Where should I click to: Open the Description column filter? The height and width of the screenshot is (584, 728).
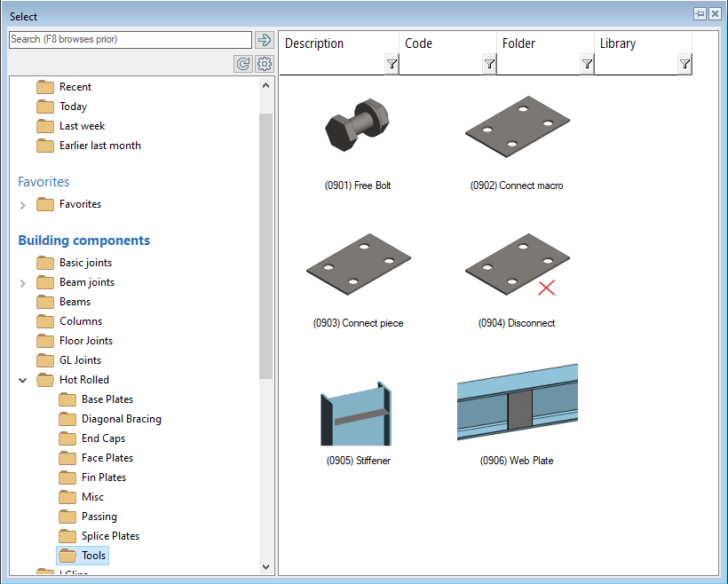click(x=392, y=64)
